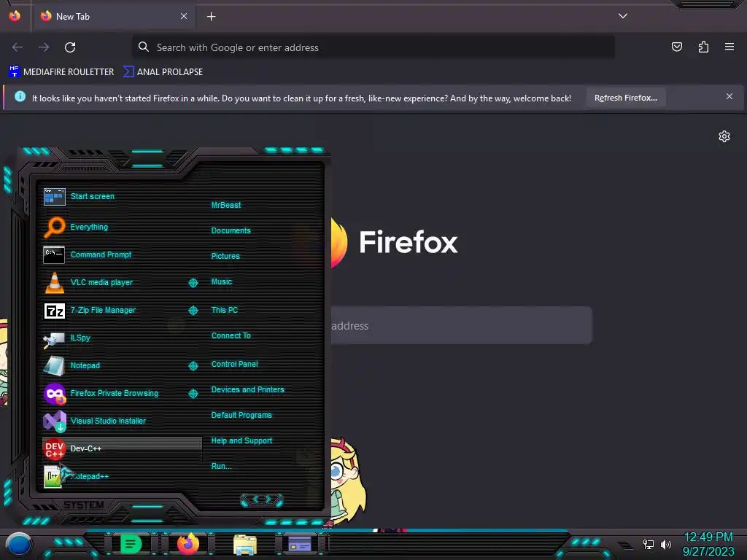
Task: Open the purple window app in taskbar
Action: 300,544
